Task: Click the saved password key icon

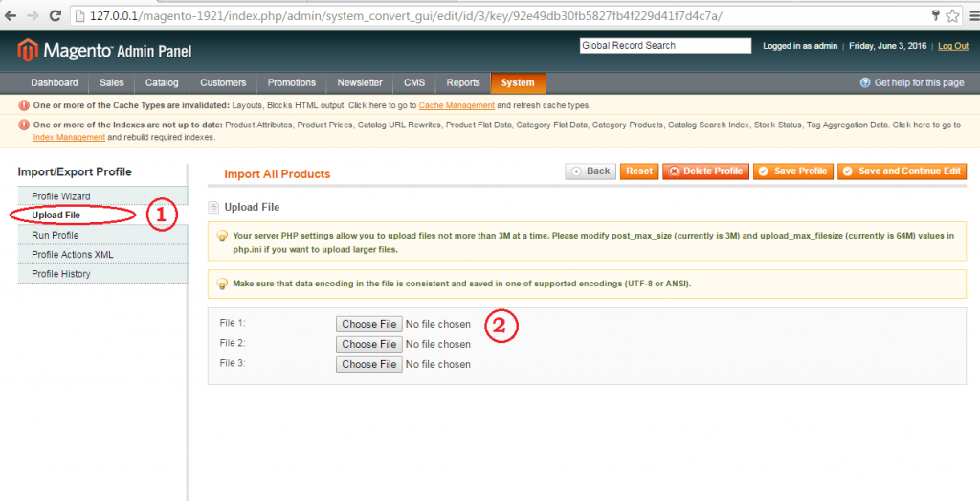Action: [936, 15]
